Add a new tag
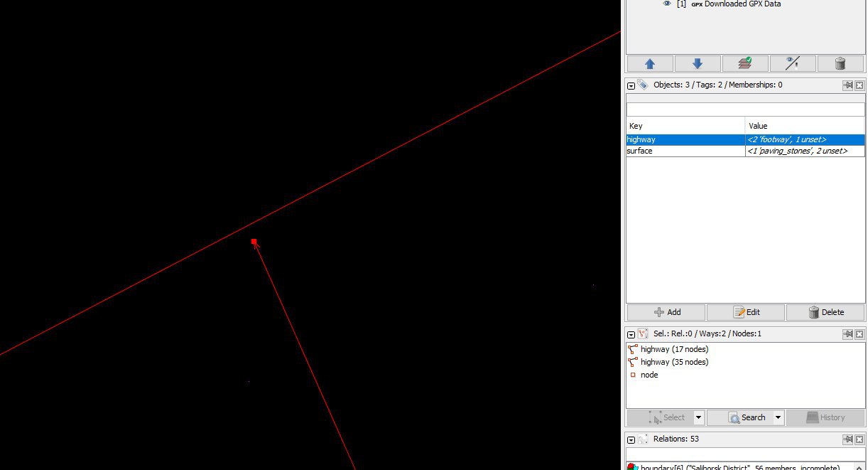 666,312
